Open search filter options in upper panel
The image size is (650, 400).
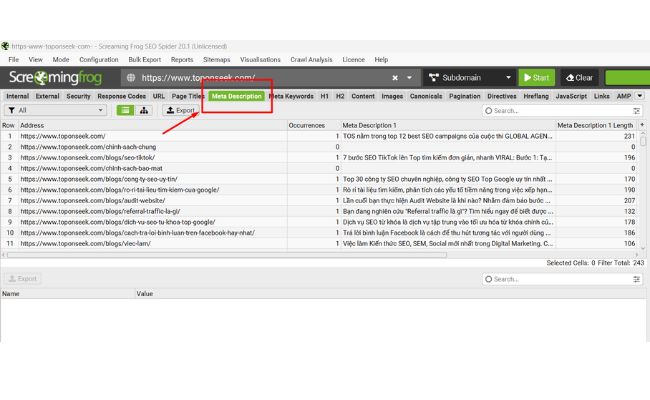point(637,111)
